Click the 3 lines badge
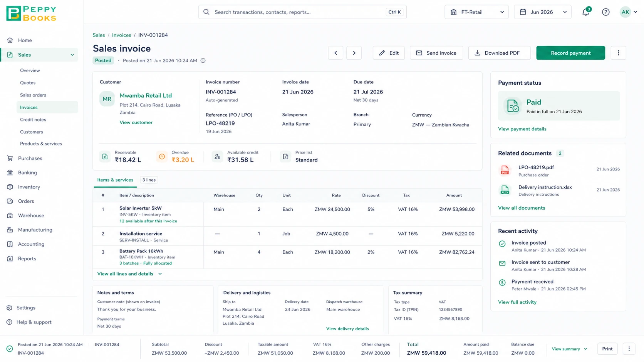644x362 pixels. 149,180
